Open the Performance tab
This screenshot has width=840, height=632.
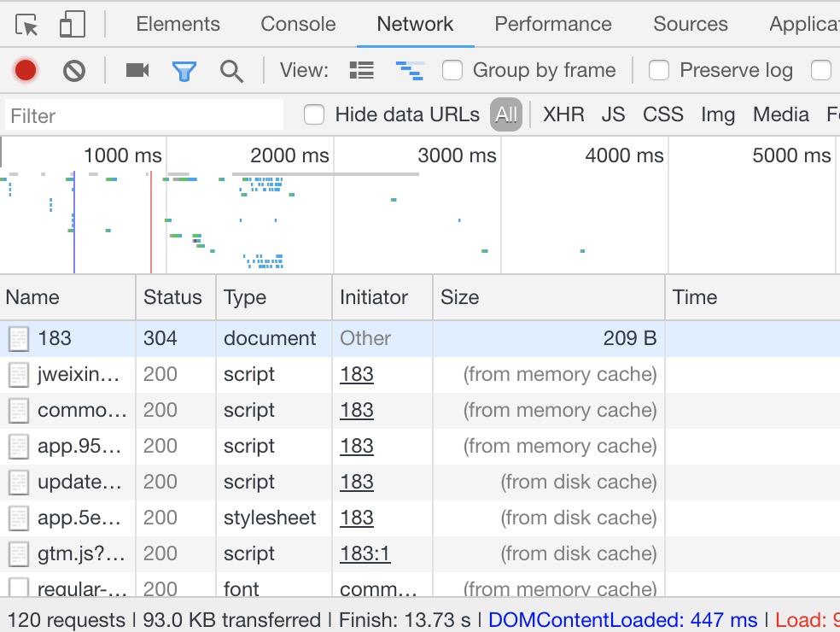click(552, 25)
